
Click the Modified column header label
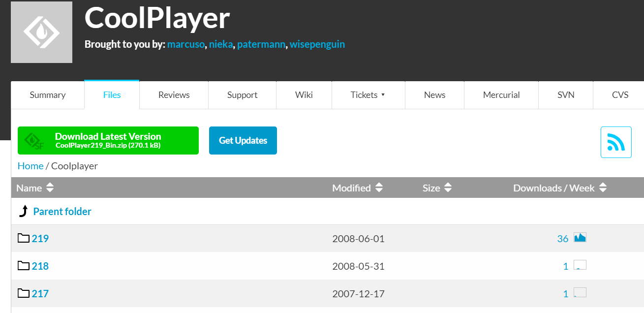351,188
